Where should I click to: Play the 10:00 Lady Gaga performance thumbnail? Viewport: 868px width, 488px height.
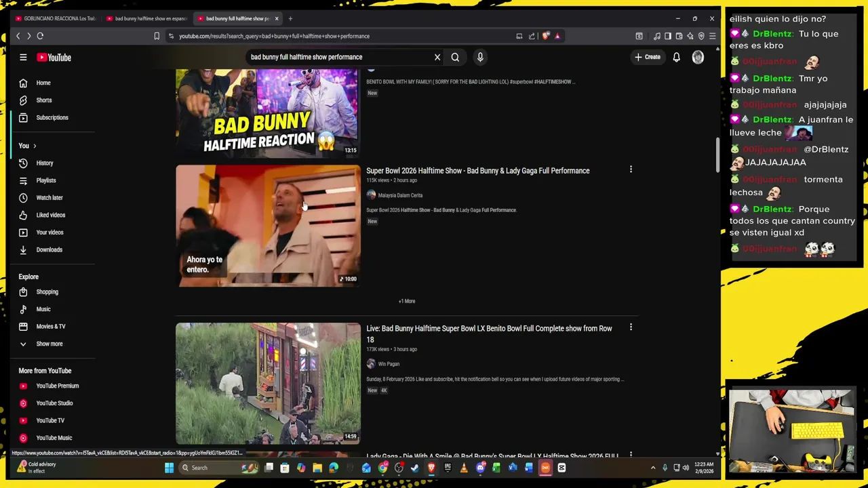click(x=268, y=226)
